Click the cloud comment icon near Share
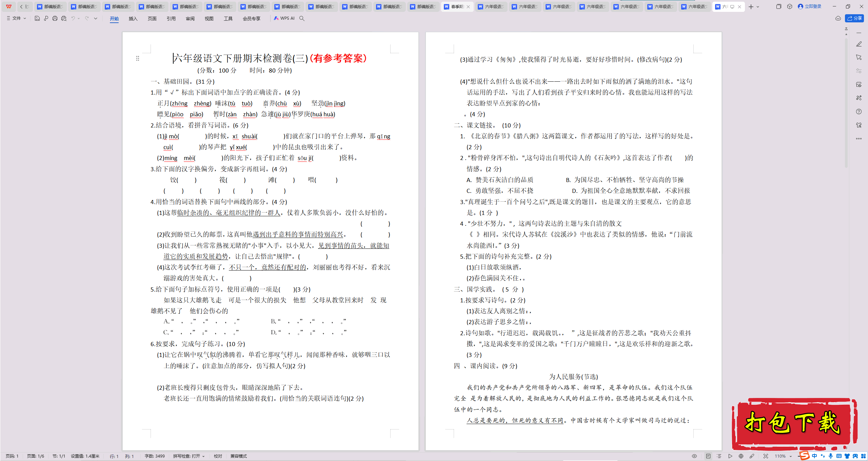 point(838,18)
